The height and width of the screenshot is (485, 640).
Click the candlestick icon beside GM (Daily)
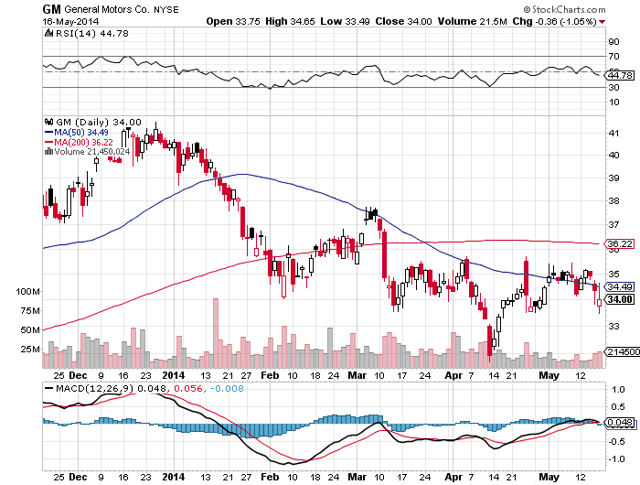click(49, 122)
